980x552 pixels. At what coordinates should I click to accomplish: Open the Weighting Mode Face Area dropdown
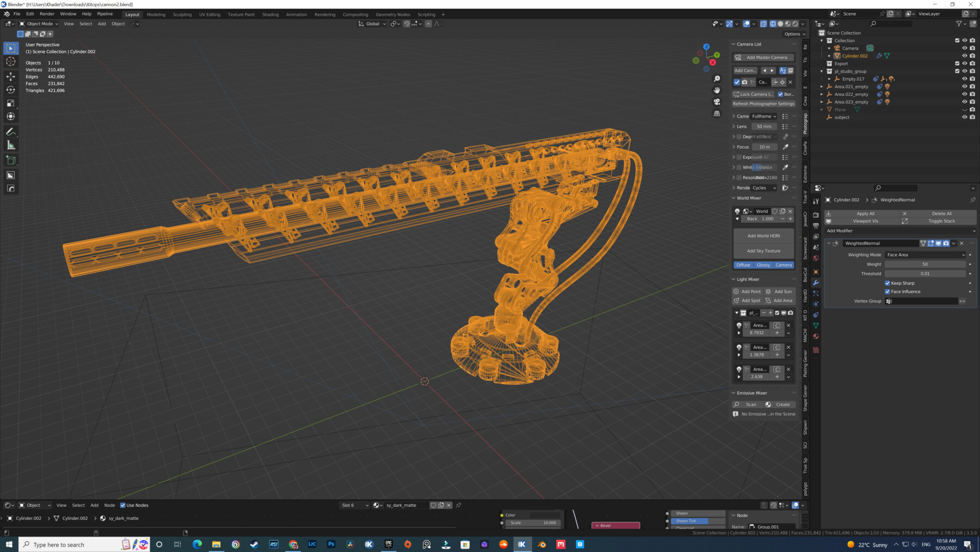924,254
